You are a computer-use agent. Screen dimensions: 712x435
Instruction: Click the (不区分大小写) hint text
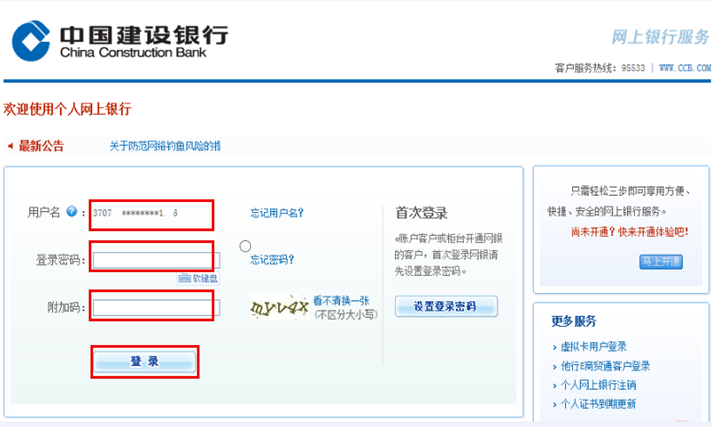coord(346,315)
